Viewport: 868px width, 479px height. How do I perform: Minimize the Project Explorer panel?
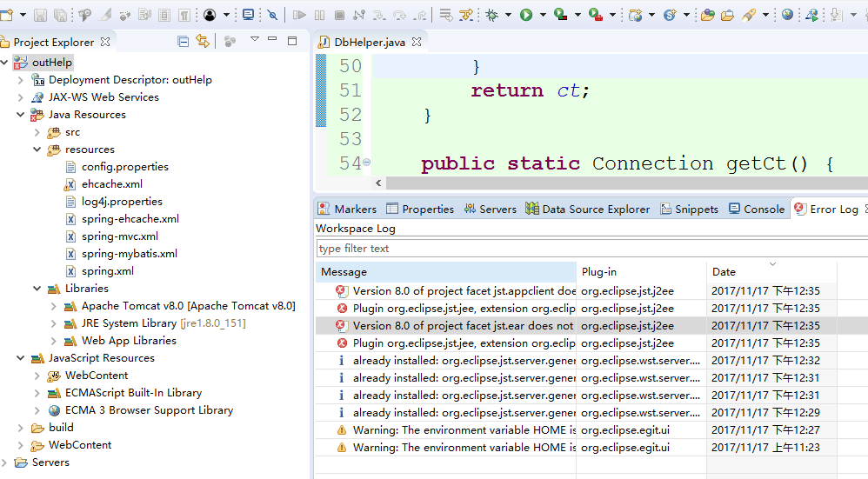[272, 39]
